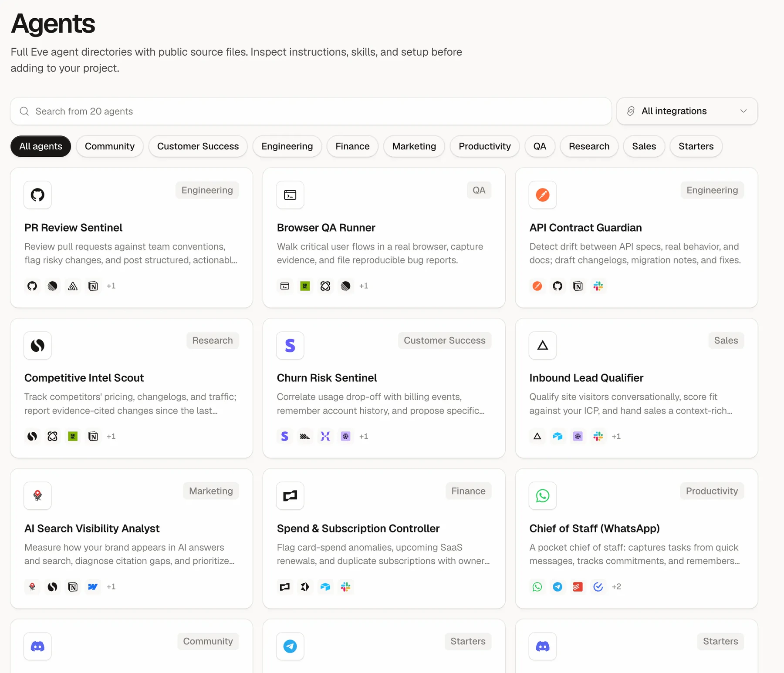Open the Churn Risk Sentinel agent title
Screen dimensions: 784x673
(327, 378)
